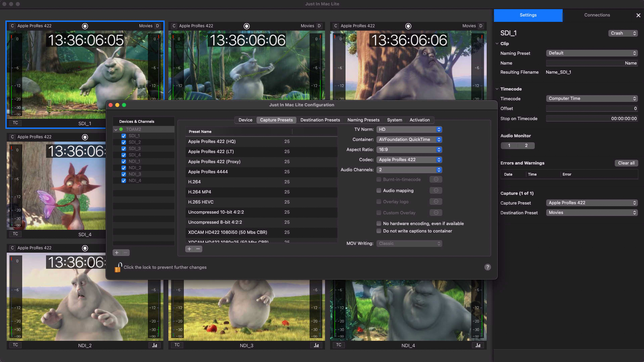The width and height of the screenshot is (644, 362).
Task: Click the record button on SDI_1 viewer
Action: 85,26
